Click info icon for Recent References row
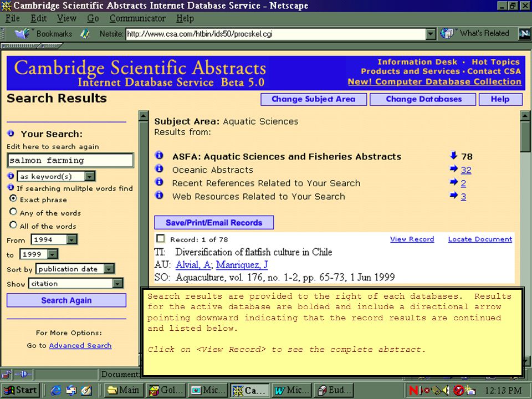This screenshot has height=399, width=532. pos(159,182)
